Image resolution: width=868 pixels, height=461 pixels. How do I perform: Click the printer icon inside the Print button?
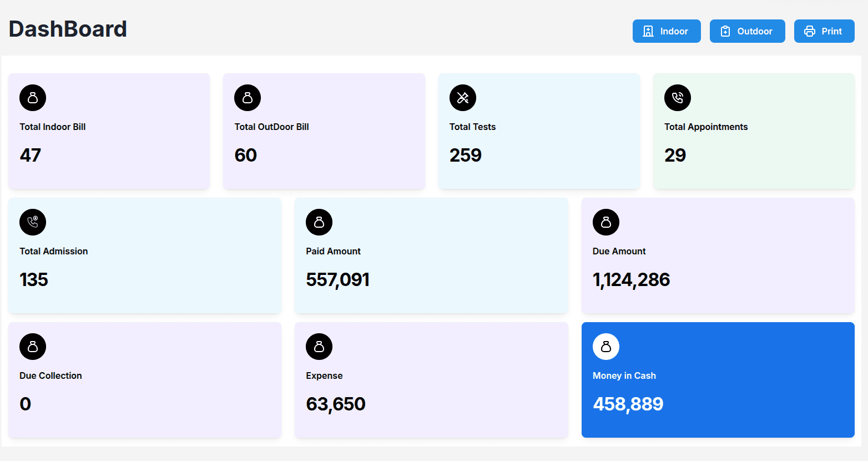810,31
